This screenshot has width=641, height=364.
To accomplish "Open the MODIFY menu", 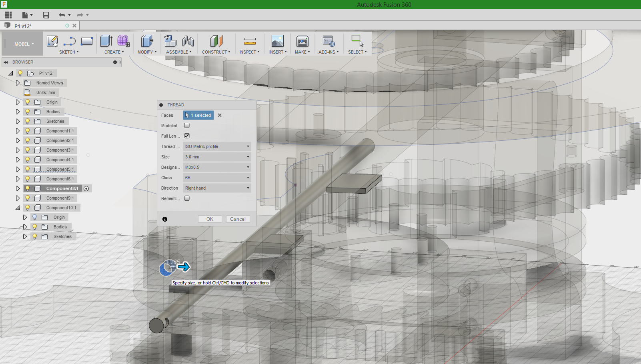I will coord(147,52).
